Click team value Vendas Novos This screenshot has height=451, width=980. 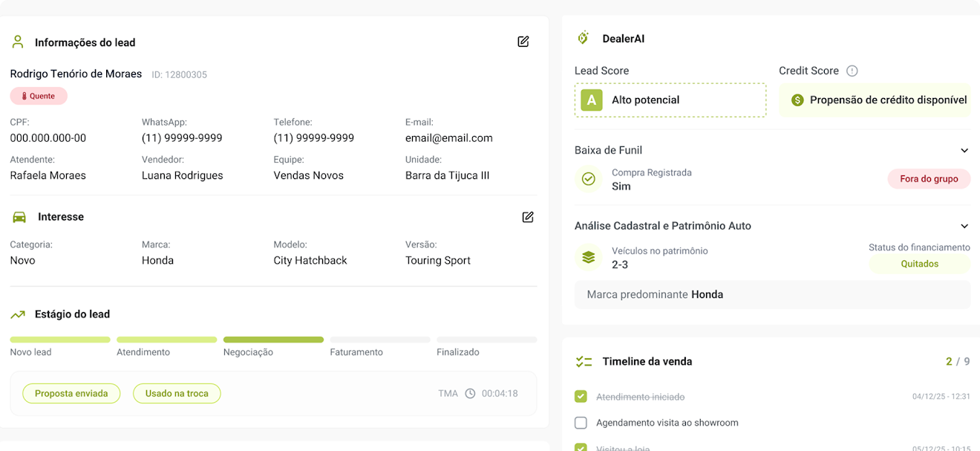(309, 176)
